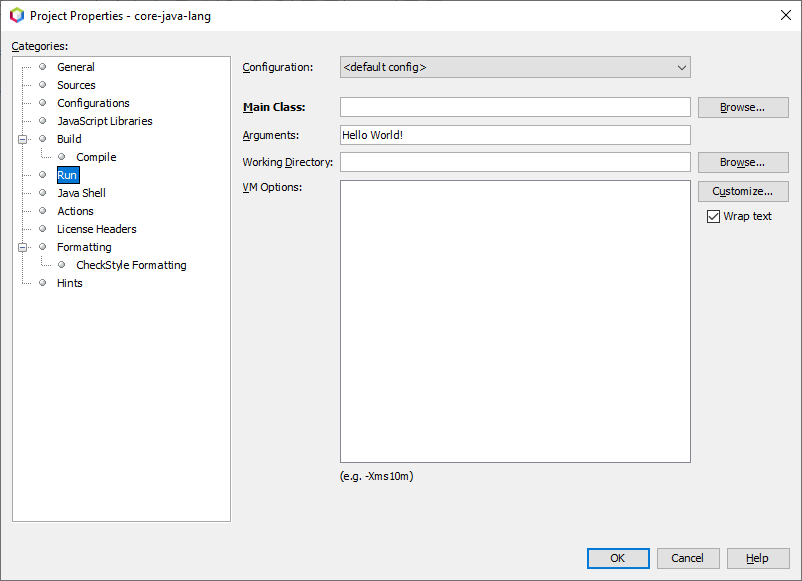802x581 pixels.
Task: Open the Help button
Action: [758, 558]
